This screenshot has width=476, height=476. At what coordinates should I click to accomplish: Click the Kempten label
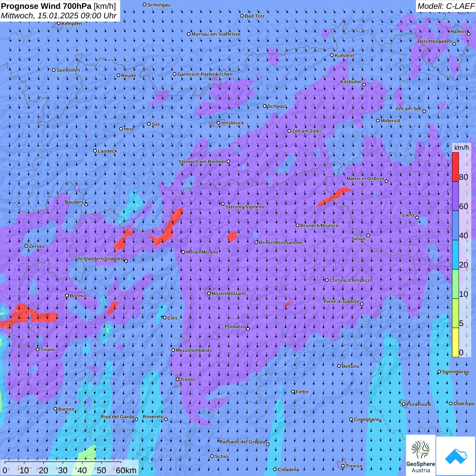click(x=72, y=23)
